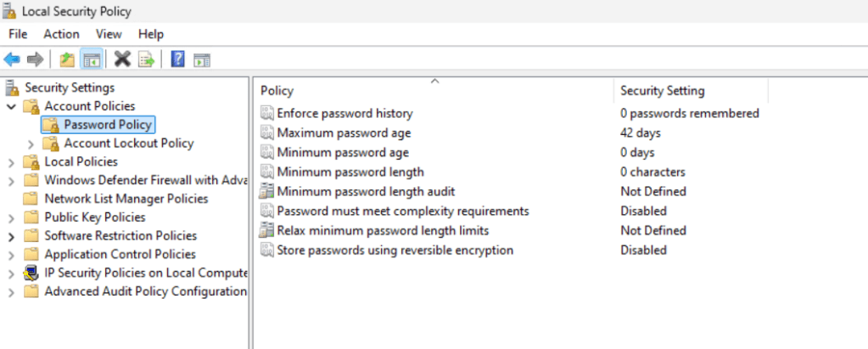Image resolution: width=868 pixels, height=349 pixels.
Task: Collapse the Account Policies tree node
Action: 11,106
